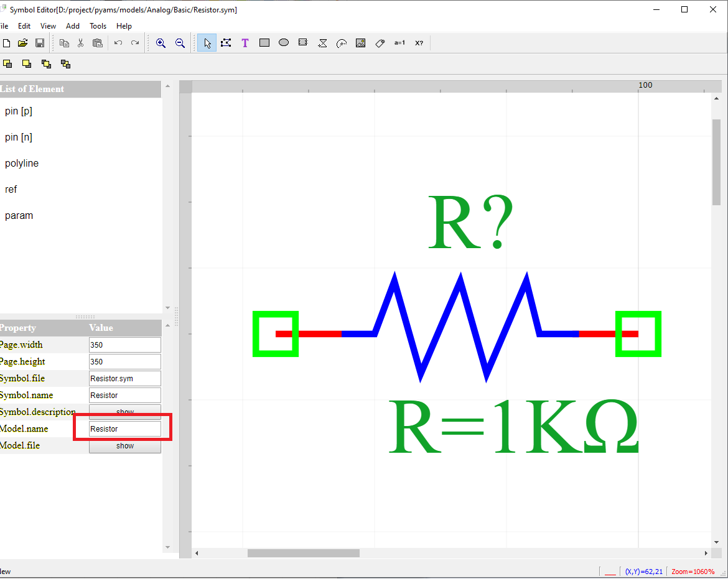Click the R? reference text on canvas
This screenshot has height=579, width=728.
click(470, 222)
